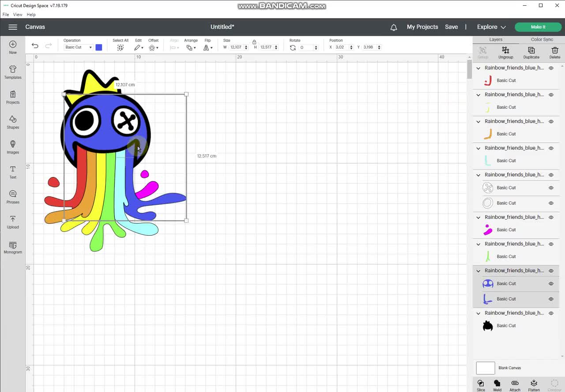Undo the last action

[35, 45]
